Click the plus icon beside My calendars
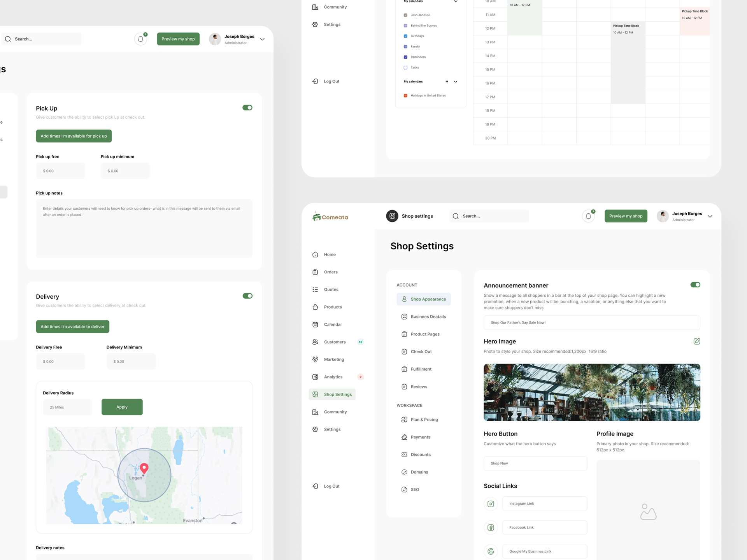Viewport: 747px width, 560px height. pyautogui.click(x=447, y=82)
